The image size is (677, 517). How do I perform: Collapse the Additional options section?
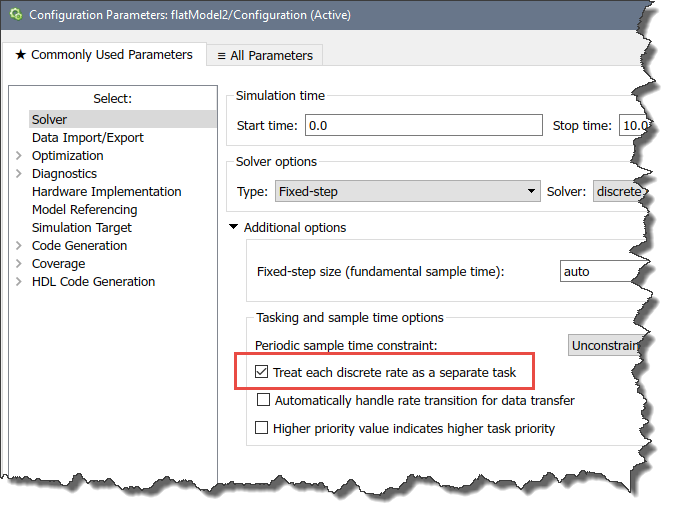234,228
